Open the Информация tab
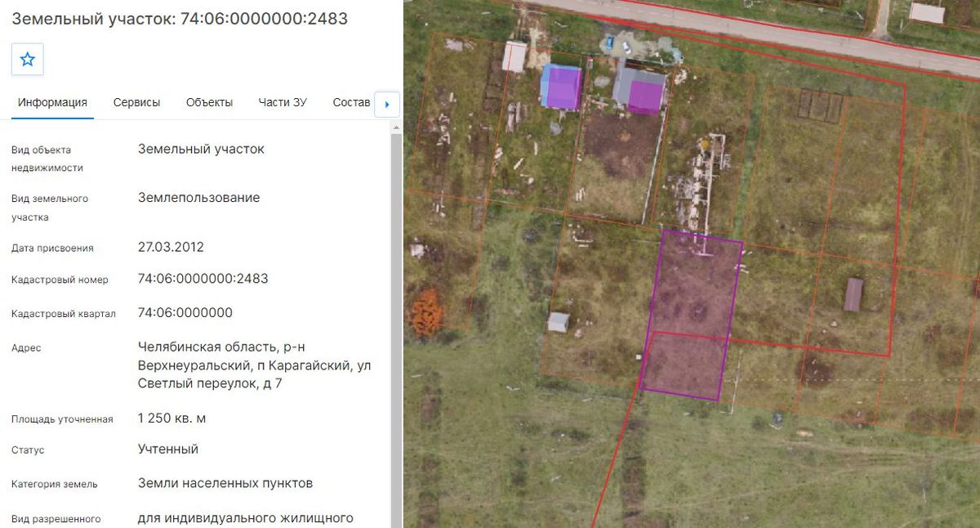The image size is (980, 528). [52, 102]
